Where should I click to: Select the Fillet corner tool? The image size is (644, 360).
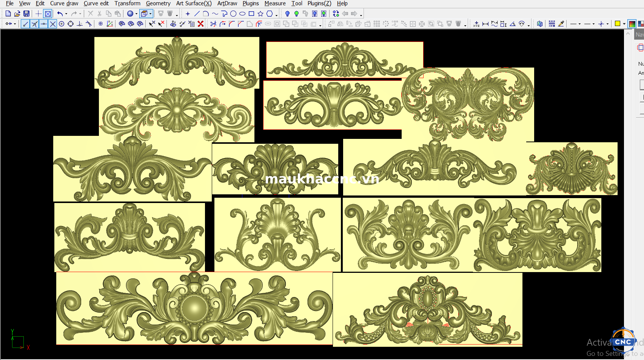coord(231,24)
